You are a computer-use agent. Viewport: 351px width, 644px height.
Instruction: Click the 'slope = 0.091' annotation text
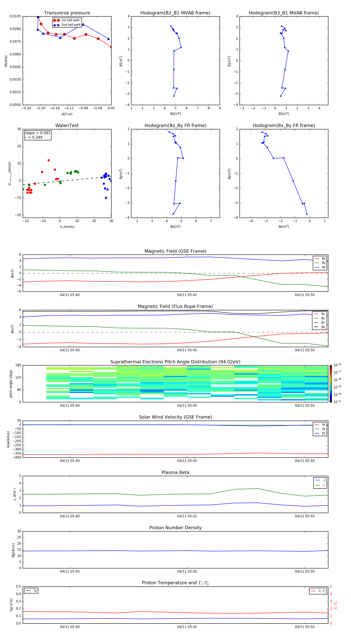37,133
